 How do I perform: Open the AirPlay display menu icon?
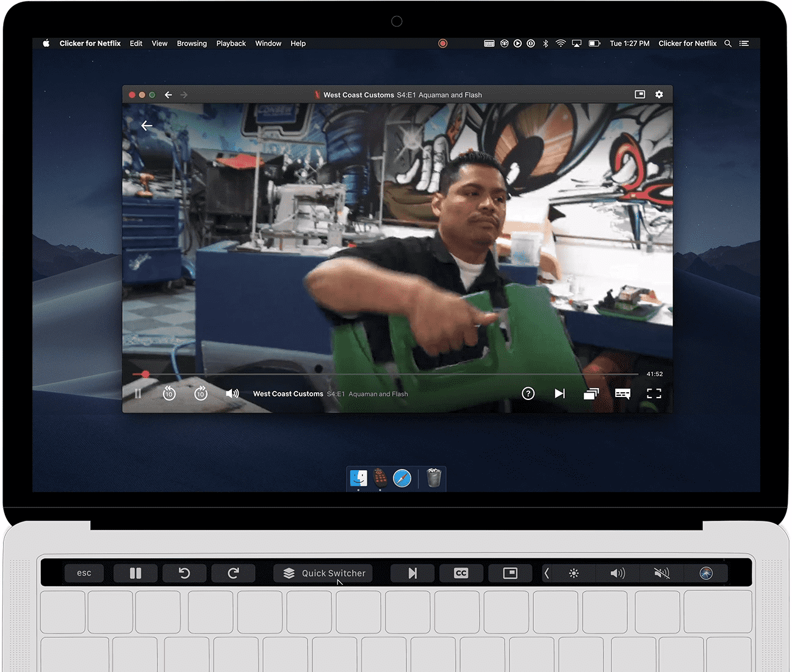click(577, 43)
